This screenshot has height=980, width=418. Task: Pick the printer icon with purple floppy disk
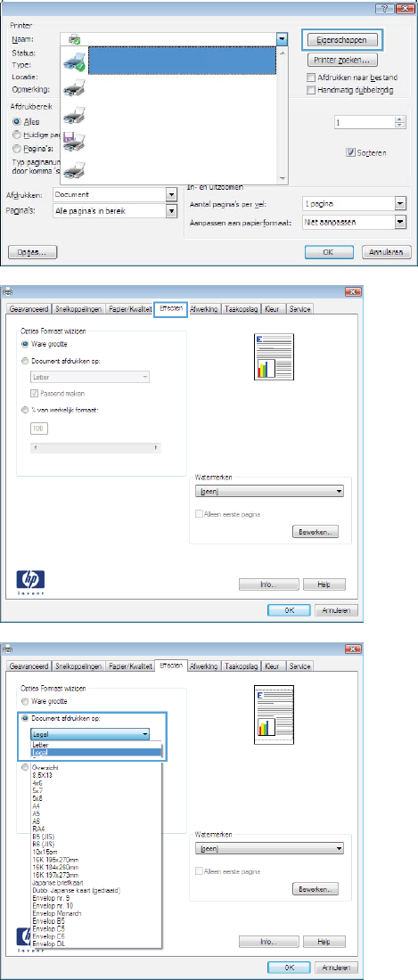point(75,142)
